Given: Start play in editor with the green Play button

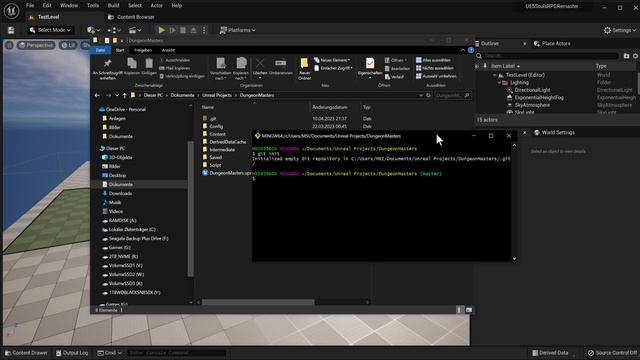Looking at the screenshot, I should [162, 30].
